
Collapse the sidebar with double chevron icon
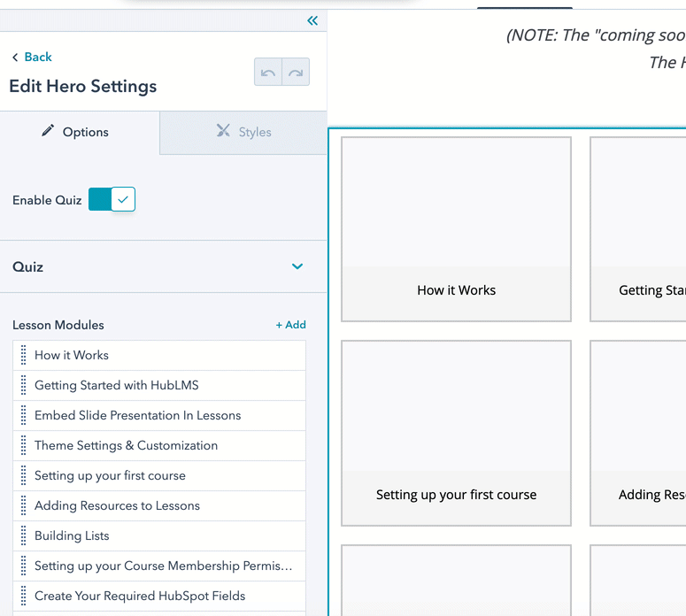[312, 20]
